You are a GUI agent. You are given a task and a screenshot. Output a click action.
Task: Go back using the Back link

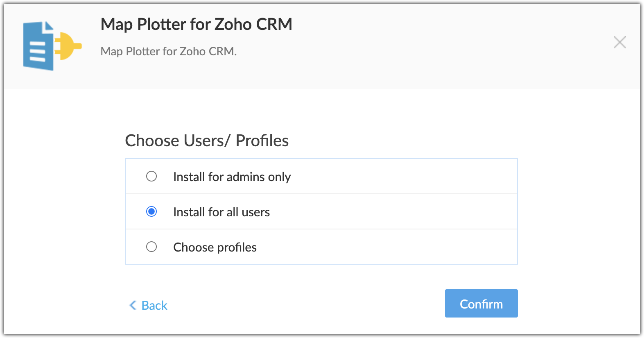tap(148, 305)
